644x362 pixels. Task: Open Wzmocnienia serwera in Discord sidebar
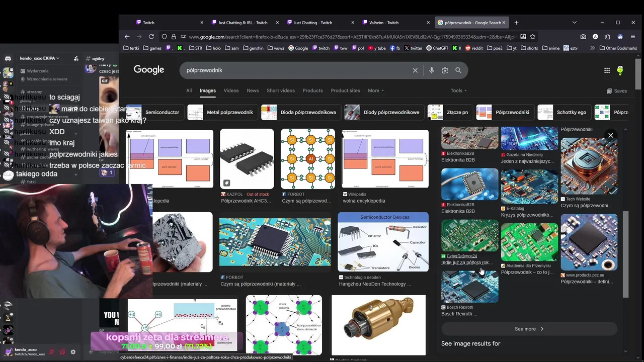pos(47,79)
